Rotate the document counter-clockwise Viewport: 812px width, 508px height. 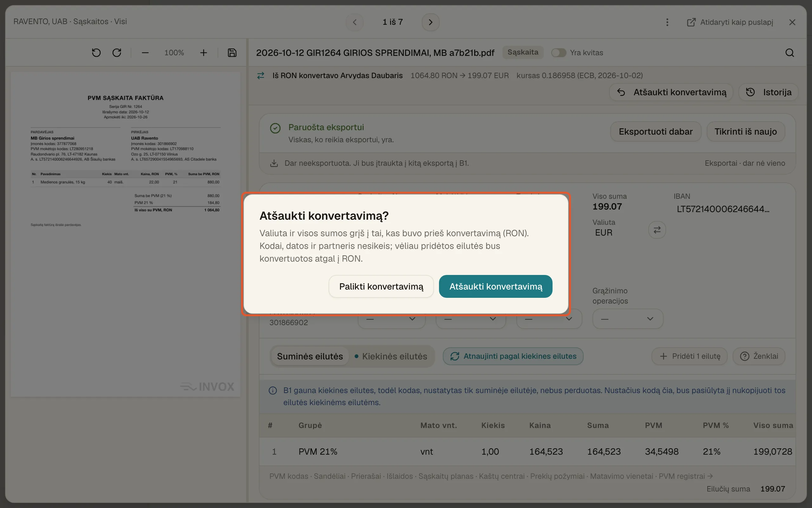96,53
